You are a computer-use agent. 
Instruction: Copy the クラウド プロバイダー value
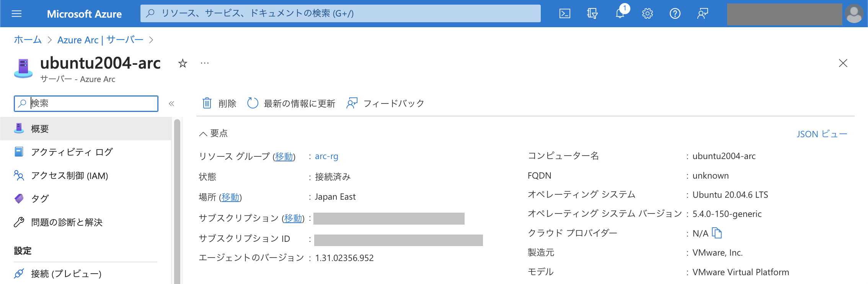717,233
